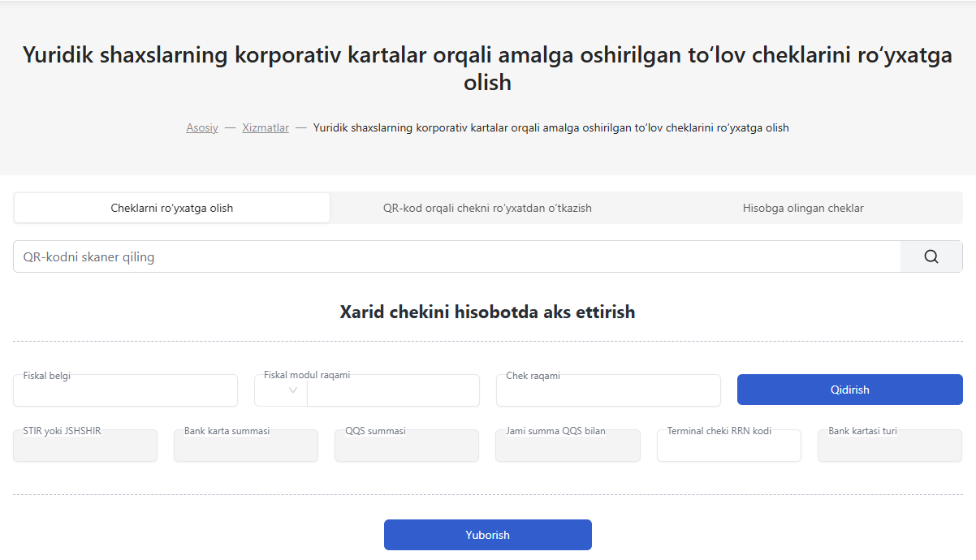Click the Fiskal belgi input field
Image resolution: width=976 pixels, height=560 pixels.
click(125, 393)
